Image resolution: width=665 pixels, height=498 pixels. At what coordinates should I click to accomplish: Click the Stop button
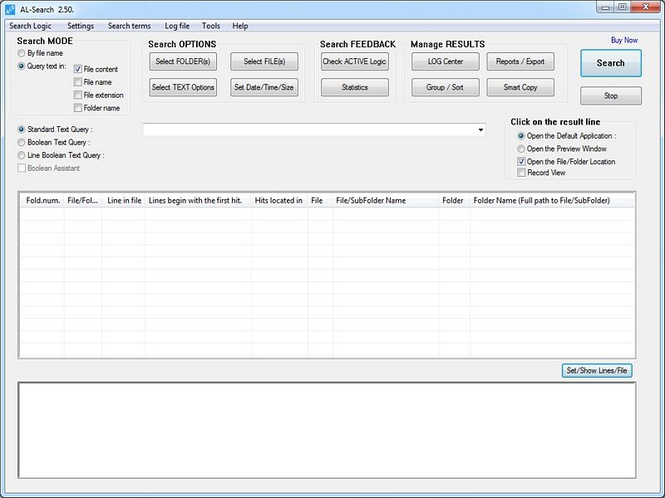[x=611, y=96]
